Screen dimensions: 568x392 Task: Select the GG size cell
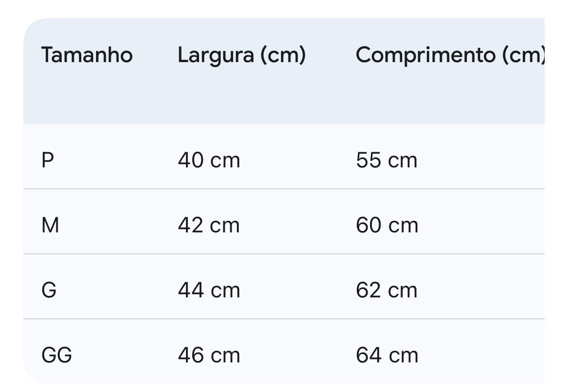pos(57,355)
